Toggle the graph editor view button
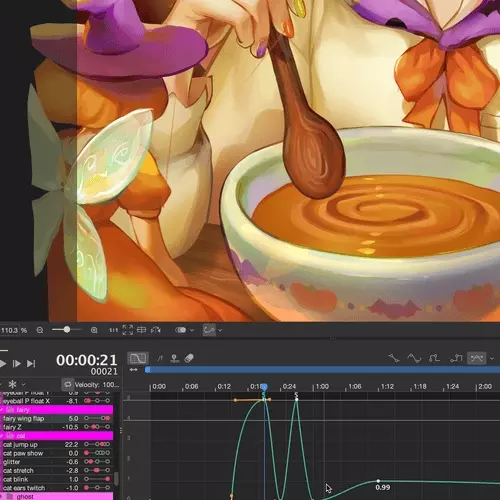The width and height of the screenshot is (500, 500). point(138,358)
